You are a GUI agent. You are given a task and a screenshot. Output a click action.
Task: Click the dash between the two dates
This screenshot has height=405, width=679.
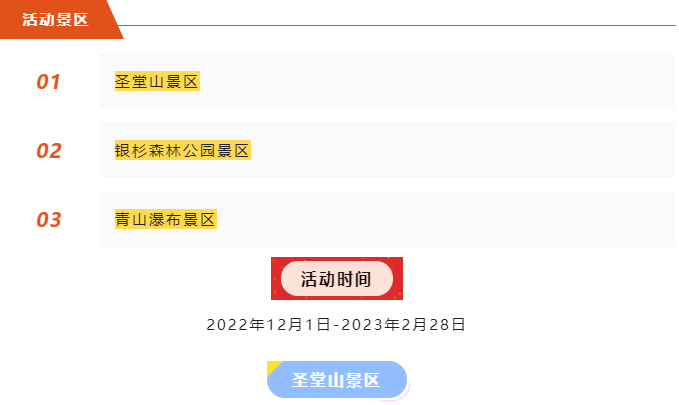(335, 325)
